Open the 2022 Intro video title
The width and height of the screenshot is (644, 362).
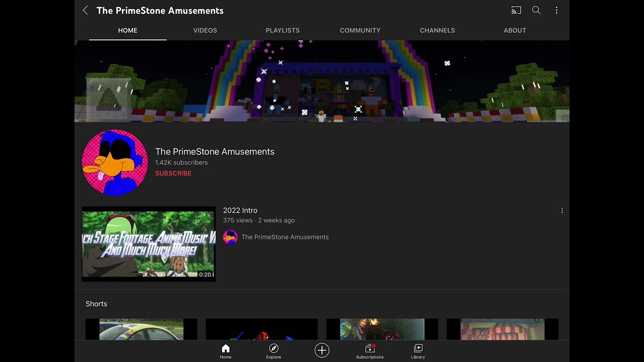(x=240, y=210)
